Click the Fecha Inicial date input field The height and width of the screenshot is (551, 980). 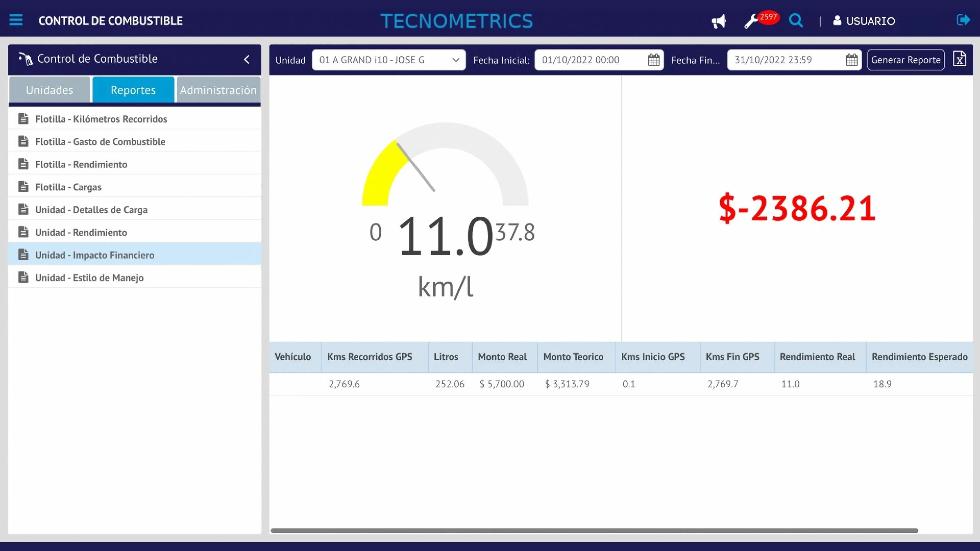pos(586,60)
